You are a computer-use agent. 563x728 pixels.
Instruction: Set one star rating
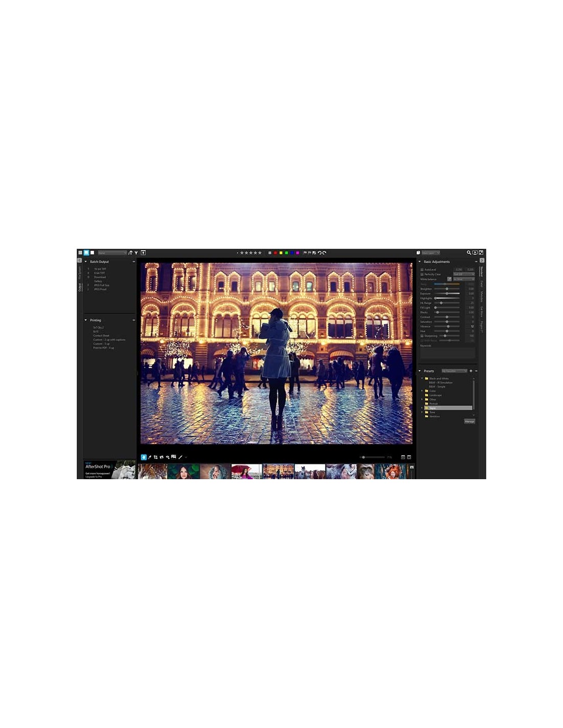pyautogui.click(x=242, y=253)
